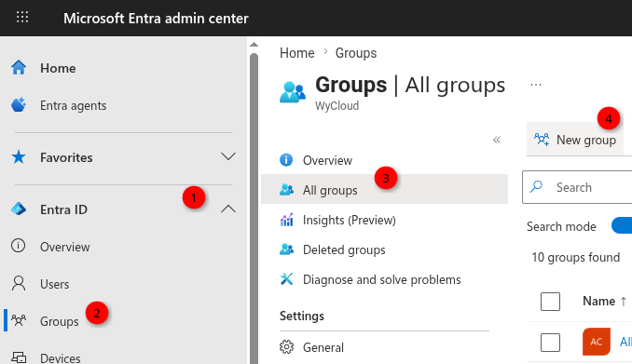The image size is (632, 364).
Task: Click the Search mode label
Action: point(561,226)
